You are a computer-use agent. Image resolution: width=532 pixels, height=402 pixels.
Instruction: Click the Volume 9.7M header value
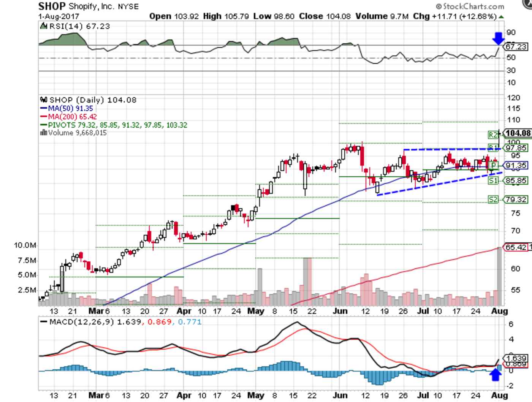(382, 16)
